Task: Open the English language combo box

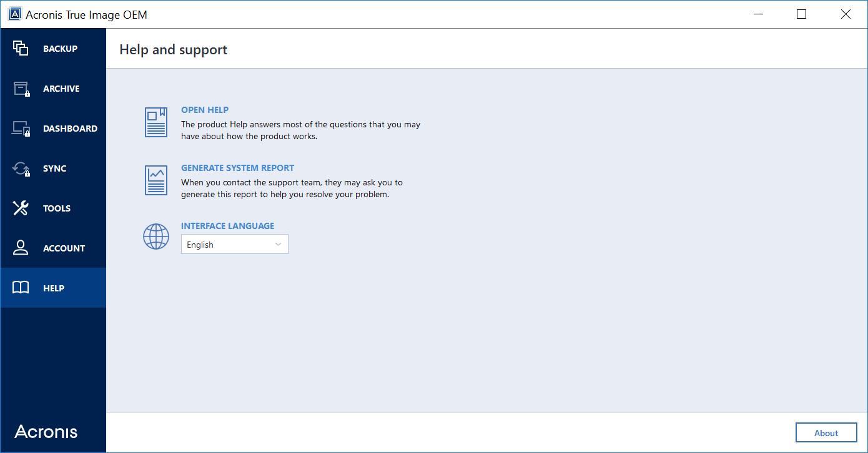Action: [234, 245]
